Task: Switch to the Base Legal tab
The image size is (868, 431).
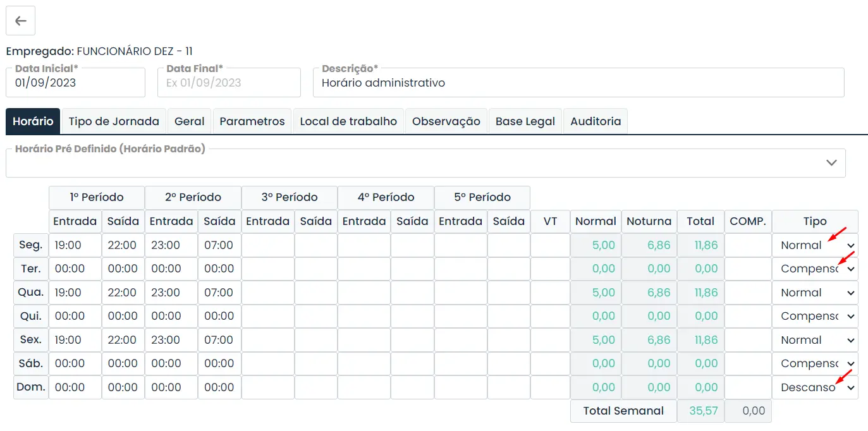Action: pyautogui.click(x=525, y=121)
